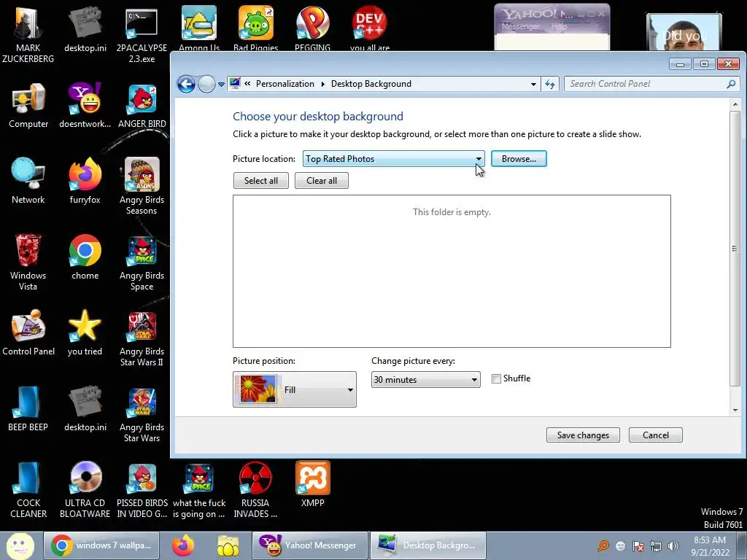Select the 'you tried' star icon

pos(85,332)
